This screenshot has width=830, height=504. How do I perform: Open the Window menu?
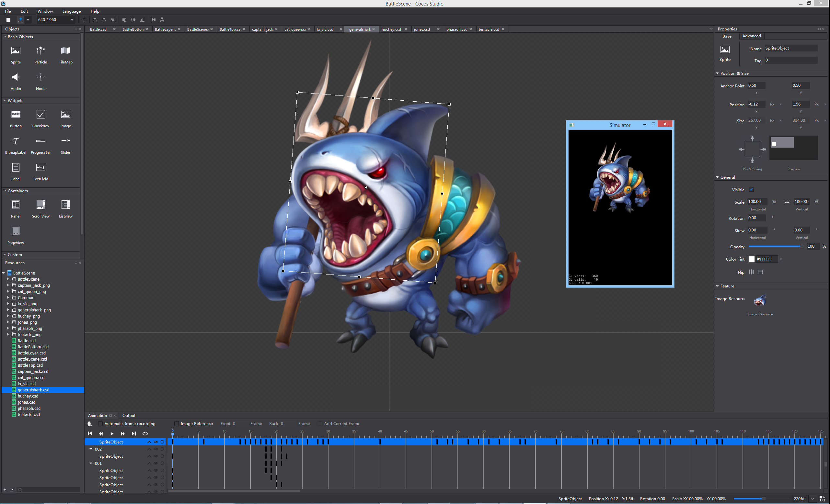click(45, 11)
